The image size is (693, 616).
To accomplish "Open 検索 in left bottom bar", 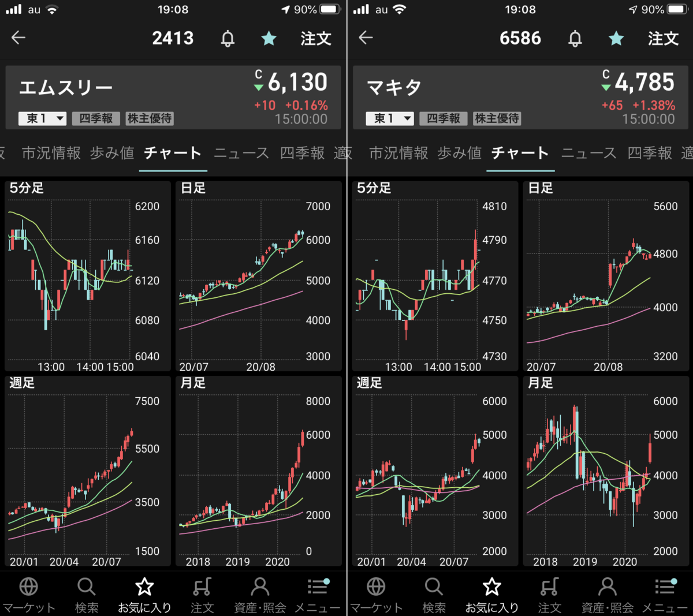I will pos(87,595).
